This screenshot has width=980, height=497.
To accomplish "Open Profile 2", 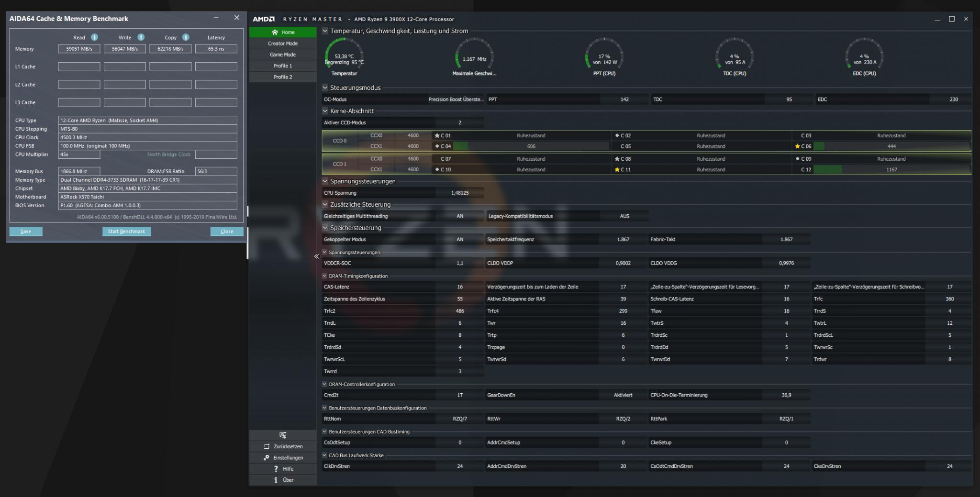I will click(283, 77).
